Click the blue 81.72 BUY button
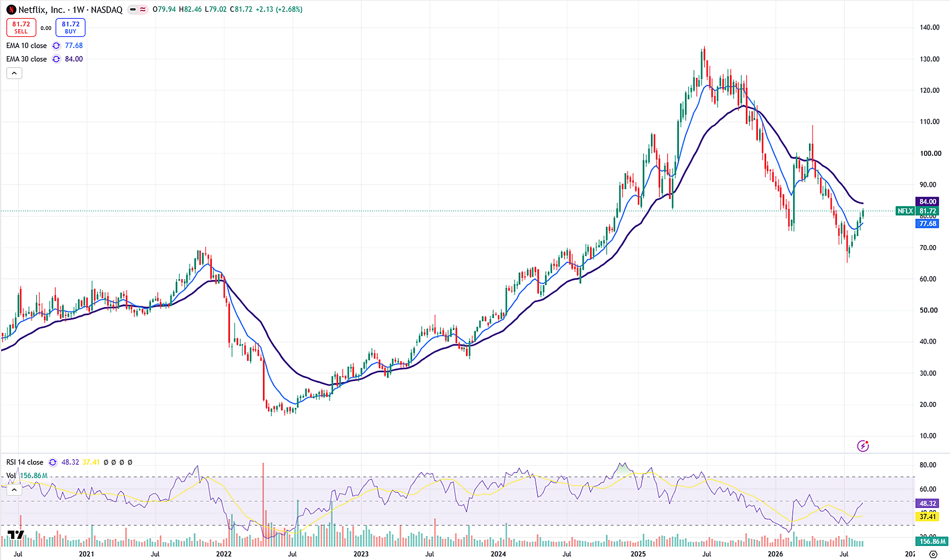 click(x=71, y=28)
